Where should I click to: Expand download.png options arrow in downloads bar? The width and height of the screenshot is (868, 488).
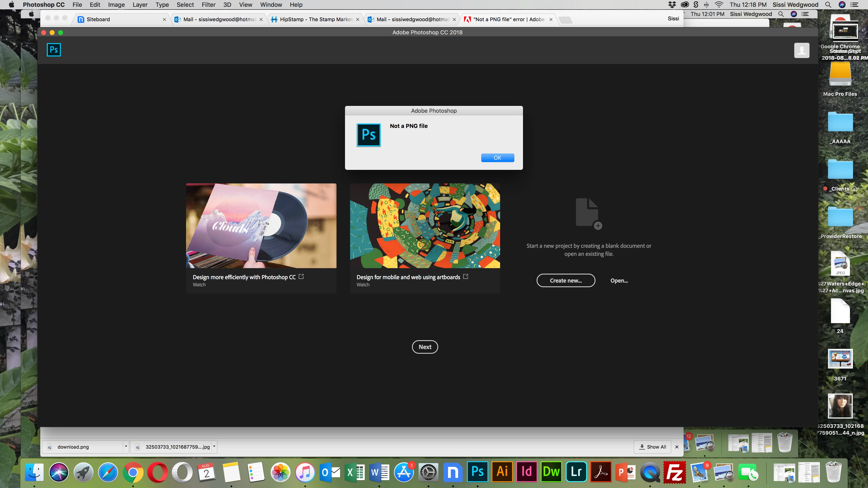pyautogui.click(x=126, y=446)
